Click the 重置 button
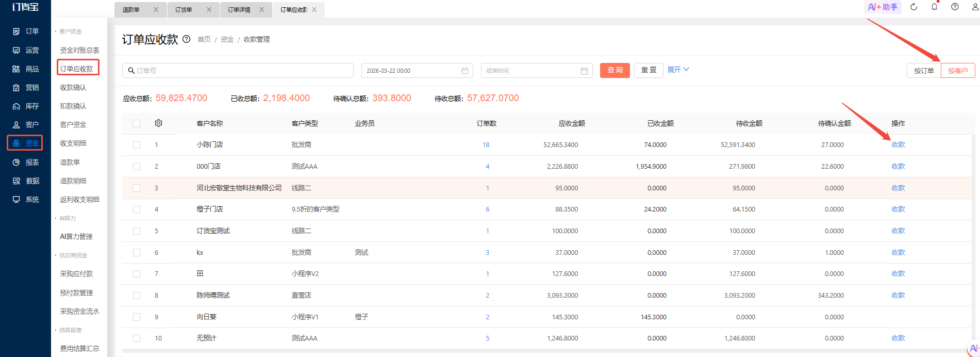Image resolution: width=980 pixels, height=357 pixels. pos(649,70)
